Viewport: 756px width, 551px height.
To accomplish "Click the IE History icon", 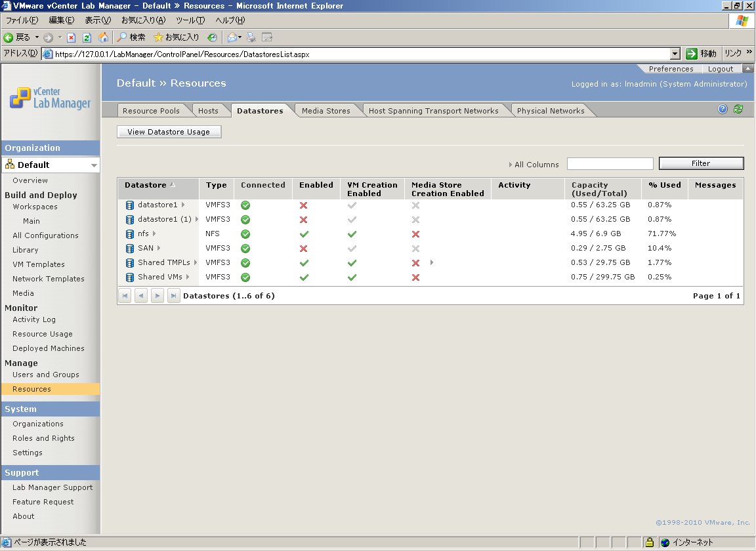I will pyautogui.click(x=212, y=37).
